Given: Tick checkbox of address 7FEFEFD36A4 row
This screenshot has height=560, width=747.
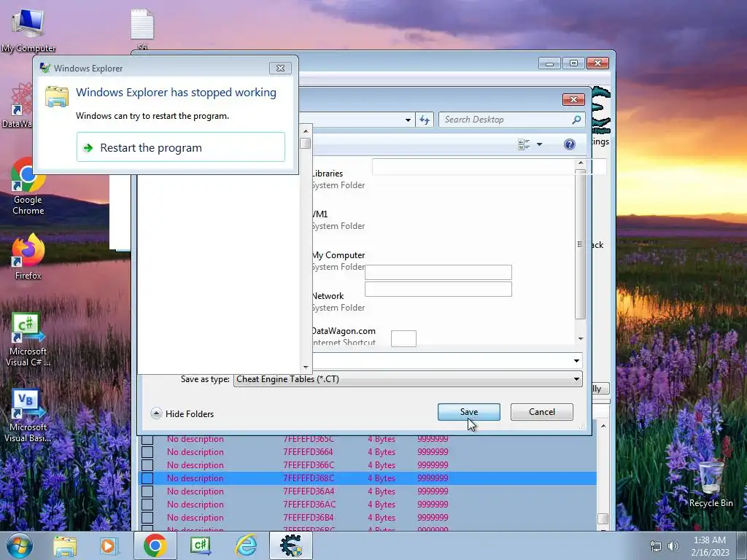Looking at the screenshot, I should (147, 491).
